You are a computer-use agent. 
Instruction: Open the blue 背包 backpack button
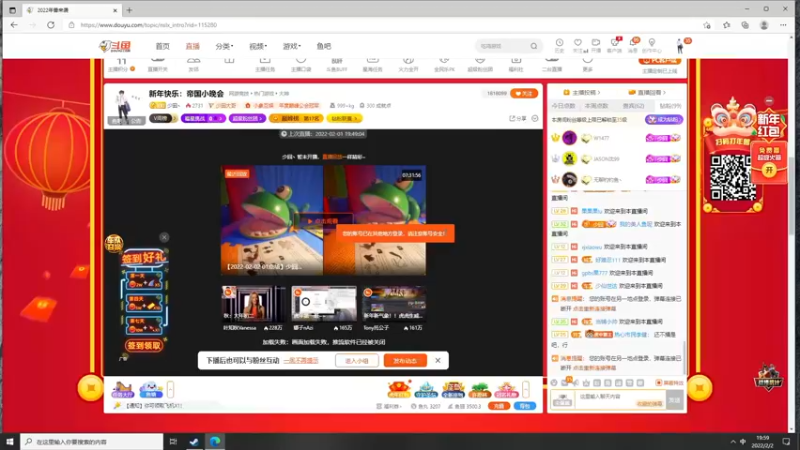pyautogui.click(x=524, y=406)
